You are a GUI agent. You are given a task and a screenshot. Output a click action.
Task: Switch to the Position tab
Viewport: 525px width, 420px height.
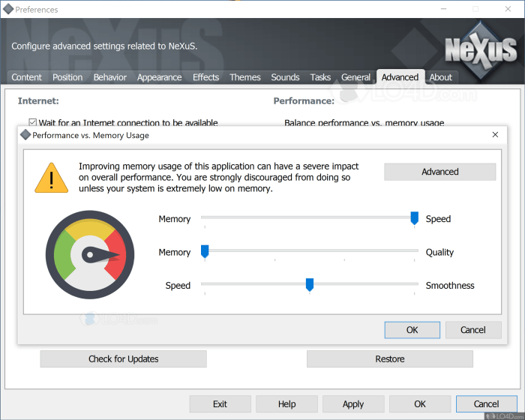point(67,77)
